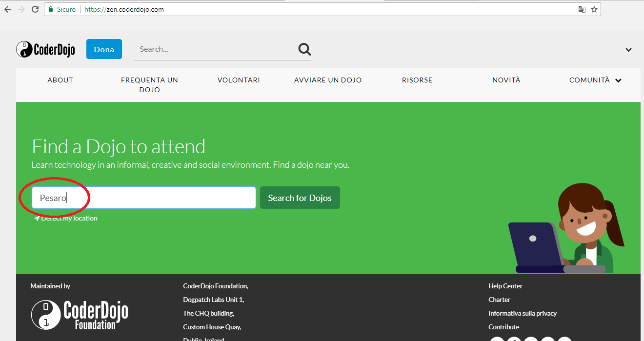
Task: Open the Charter footer link
Action: point(500,300)
